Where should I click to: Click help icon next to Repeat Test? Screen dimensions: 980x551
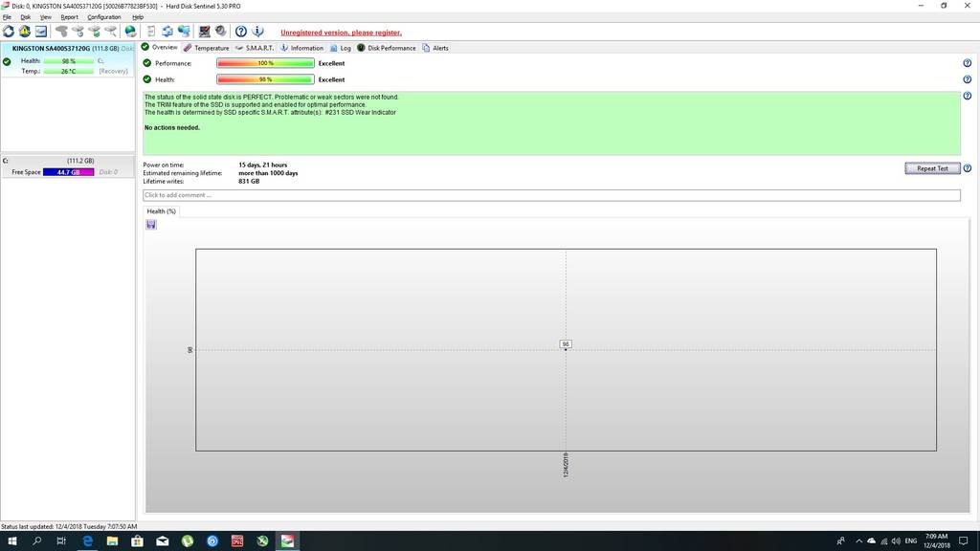tap(967, 168)
